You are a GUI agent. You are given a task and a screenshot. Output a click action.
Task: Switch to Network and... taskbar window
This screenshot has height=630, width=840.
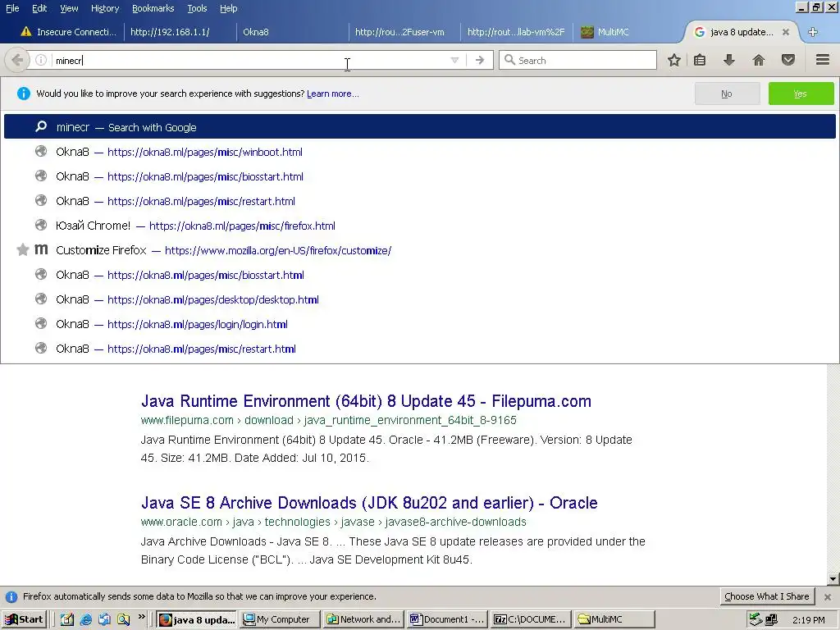pos(363,619)
